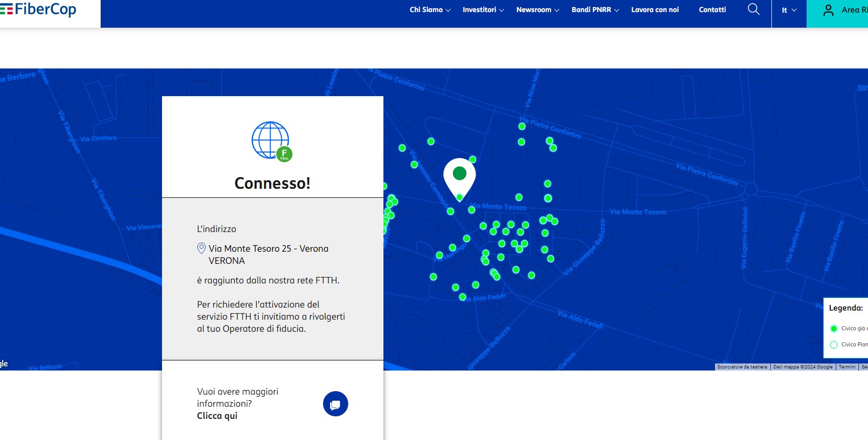Click the Clicca qui link
The image size is (868, 440).
click(x=217, y=416)
